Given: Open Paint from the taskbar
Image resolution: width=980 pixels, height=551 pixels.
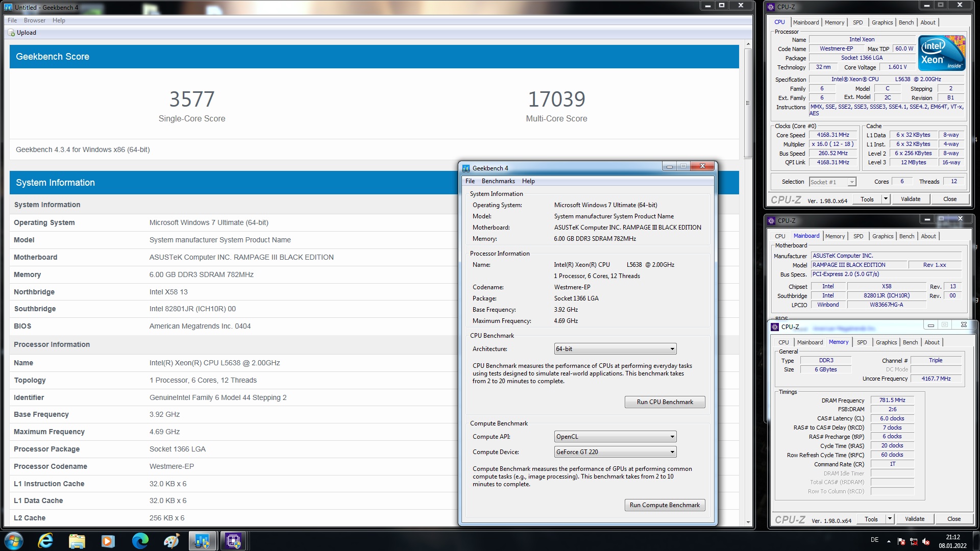Looking at the screenshot, I should [x=171, y=541].
